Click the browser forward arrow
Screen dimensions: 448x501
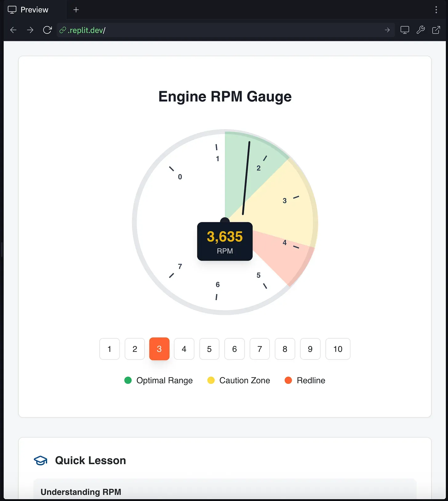pos(30,30)
